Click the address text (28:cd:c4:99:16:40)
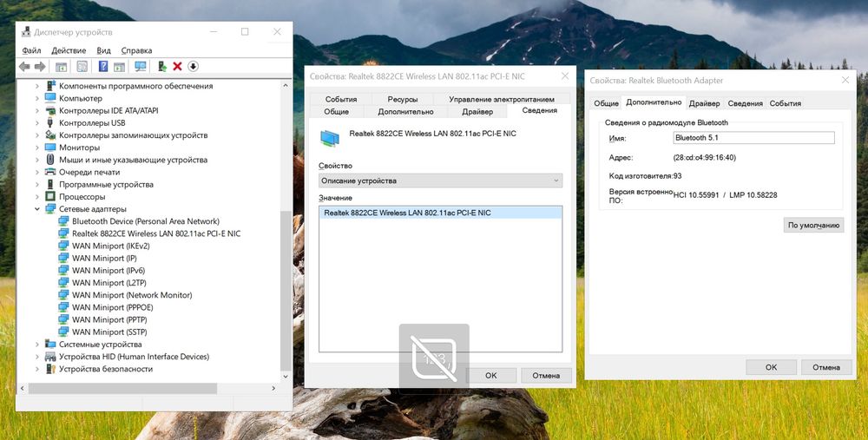Image resolution: width=868 pixels, height=440 pixels. (x=704, y=158)
